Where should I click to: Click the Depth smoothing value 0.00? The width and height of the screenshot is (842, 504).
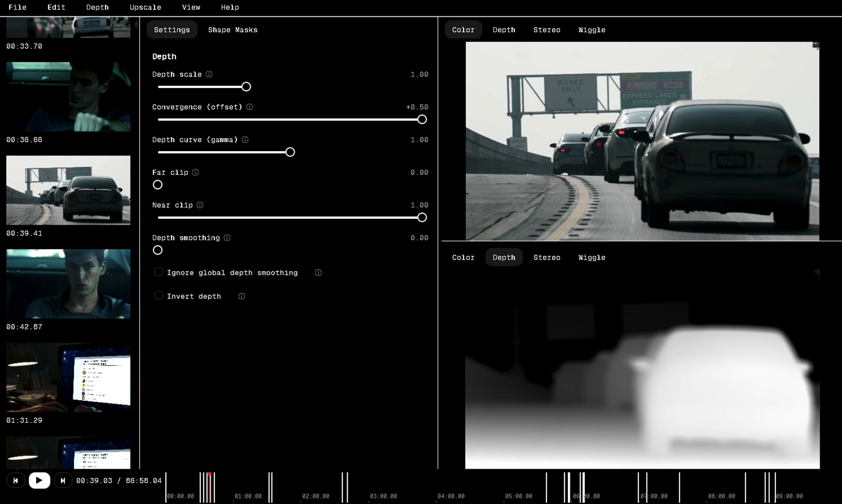click(x=420, y=238)
